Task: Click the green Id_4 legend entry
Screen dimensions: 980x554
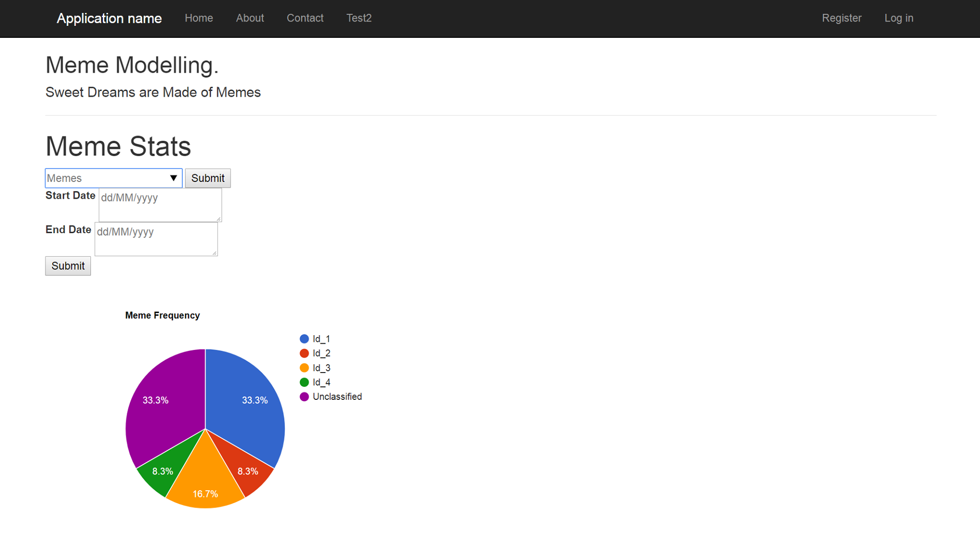Action: click(x=321, y=382)
